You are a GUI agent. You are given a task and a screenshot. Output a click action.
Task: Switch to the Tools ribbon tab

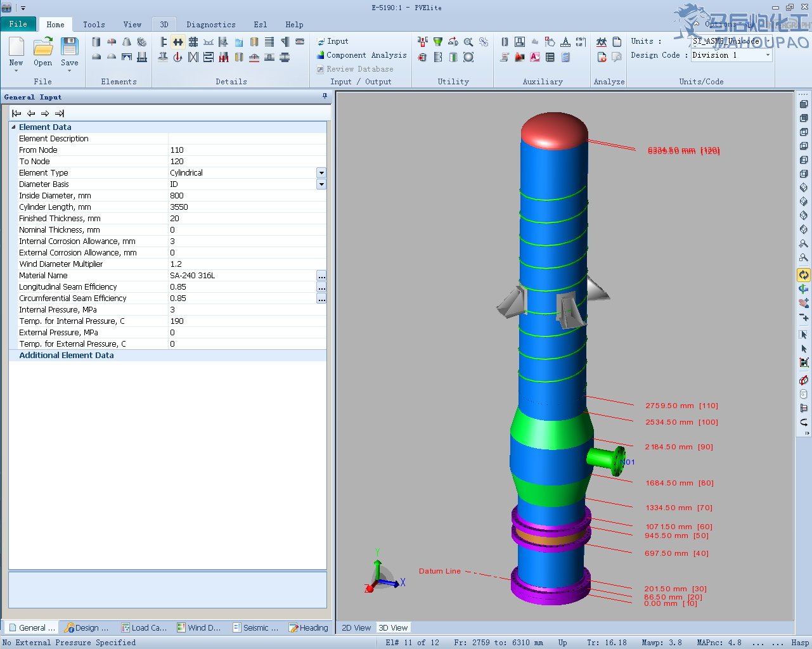94,25
